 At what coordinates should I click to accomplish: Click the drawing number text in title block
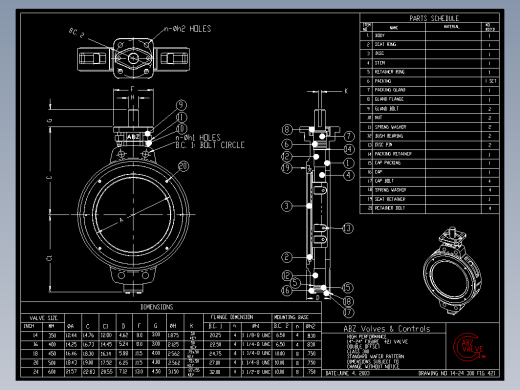[457, 373]
